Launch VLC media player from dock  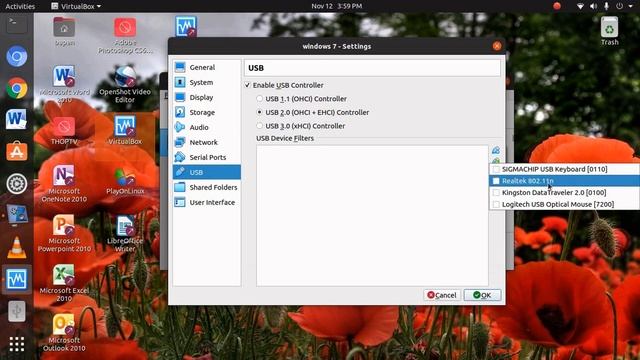click(x=17, y=248)
